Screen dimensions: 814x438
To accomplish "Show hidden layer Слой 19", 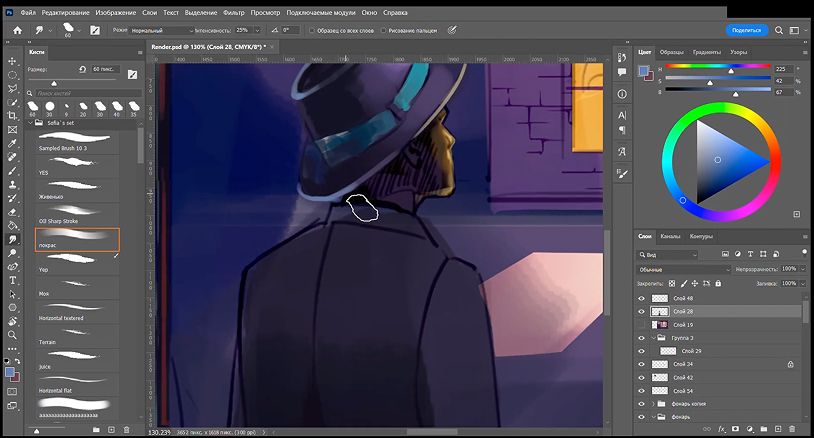I will [642, 325].
